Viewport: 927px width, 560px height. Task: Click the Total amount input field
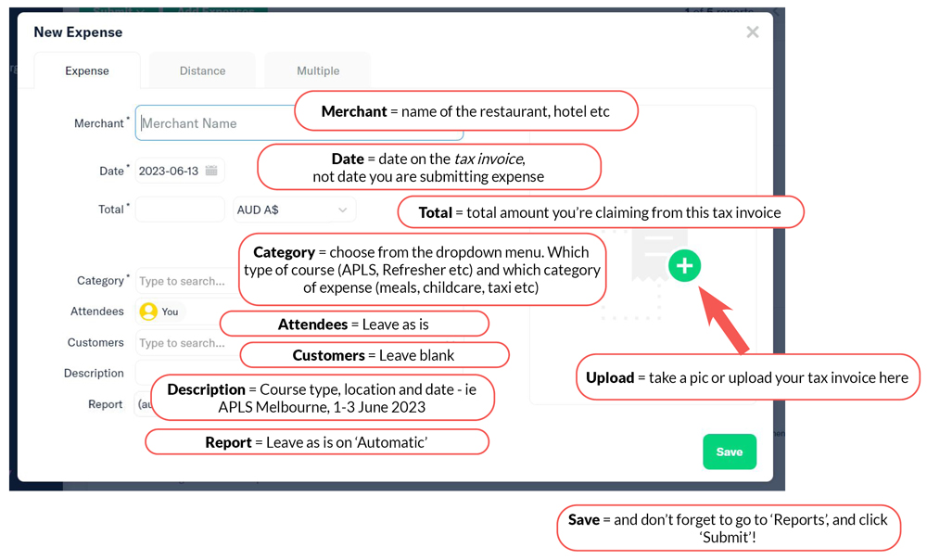(180, 210)
